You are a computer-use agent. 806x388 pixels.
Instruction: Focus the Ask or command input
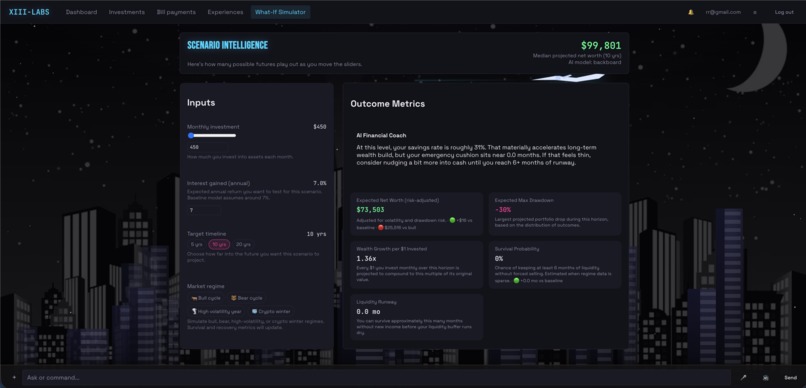pos(376,378)
